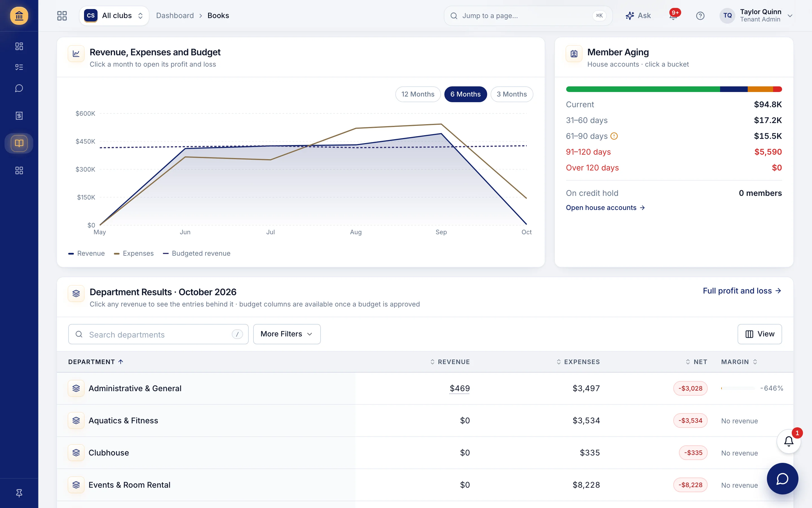Click the bank logo in sidebar
Screen dimensions: 812x508
[19, 16]
